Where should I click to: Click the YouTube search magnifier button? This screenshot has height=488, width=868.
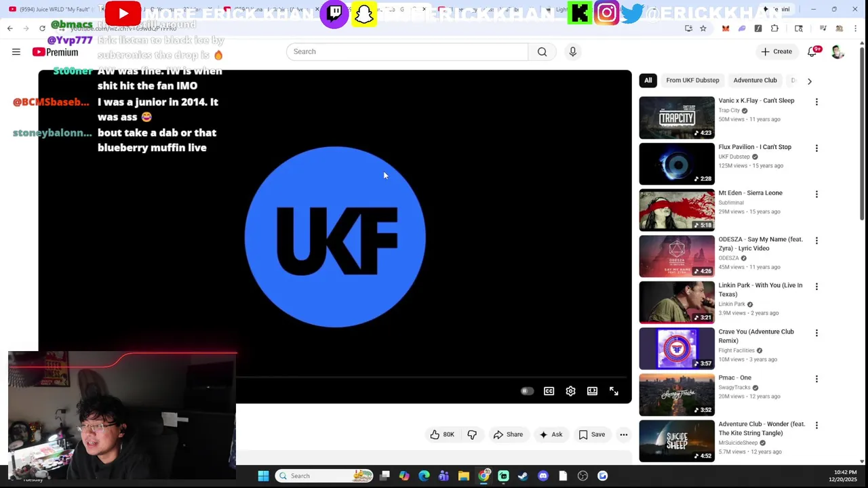[x=542, y=52]
